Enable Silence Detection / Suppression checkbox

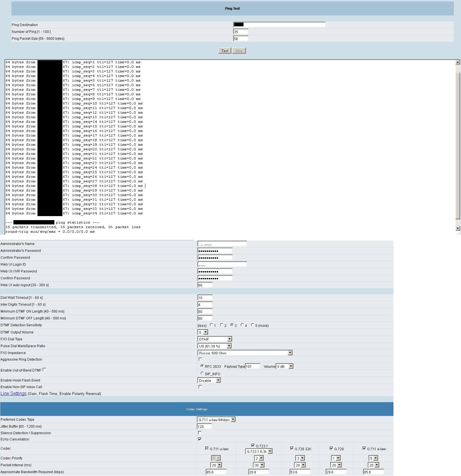point(200,433)
